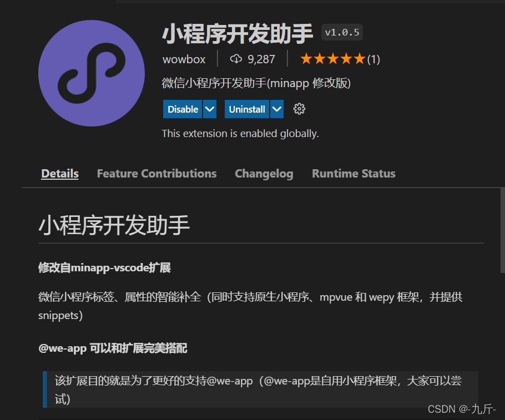Click the @we-app 可以和扩展完美搭配 heading
505x420 pixels.
(113, 348)
